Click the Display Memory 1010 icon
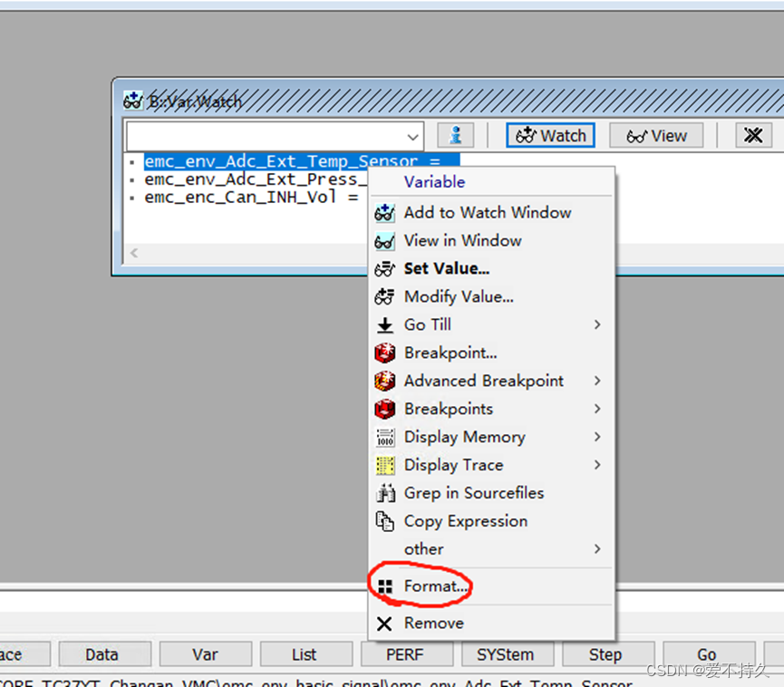 [x=384, y=437]
